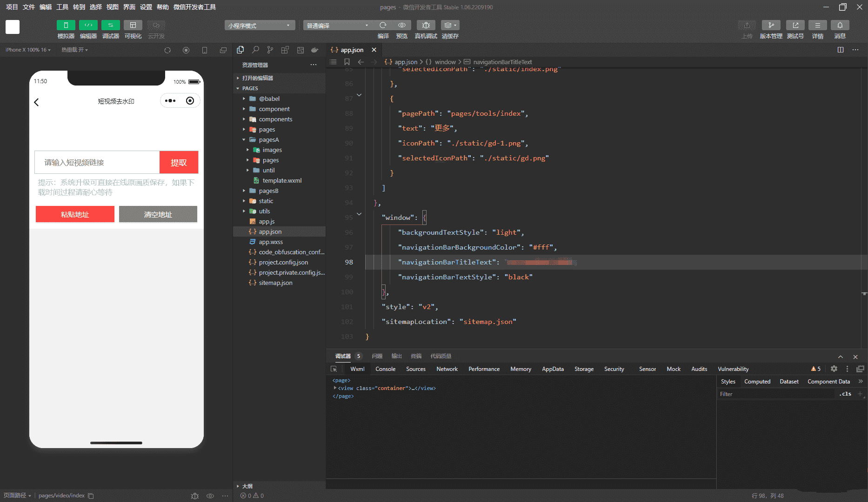Open real device debugging
This screenshot has width=868, height=502.
point(426,26)
